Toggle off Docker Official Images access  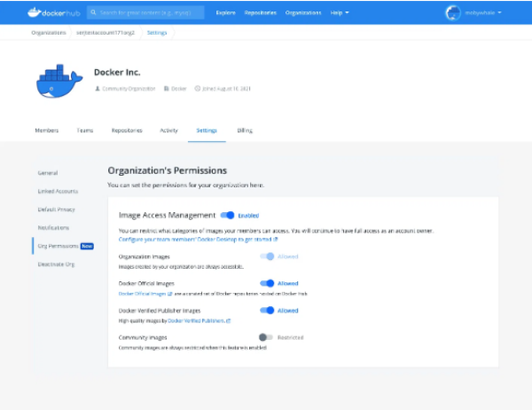(267, 284)
